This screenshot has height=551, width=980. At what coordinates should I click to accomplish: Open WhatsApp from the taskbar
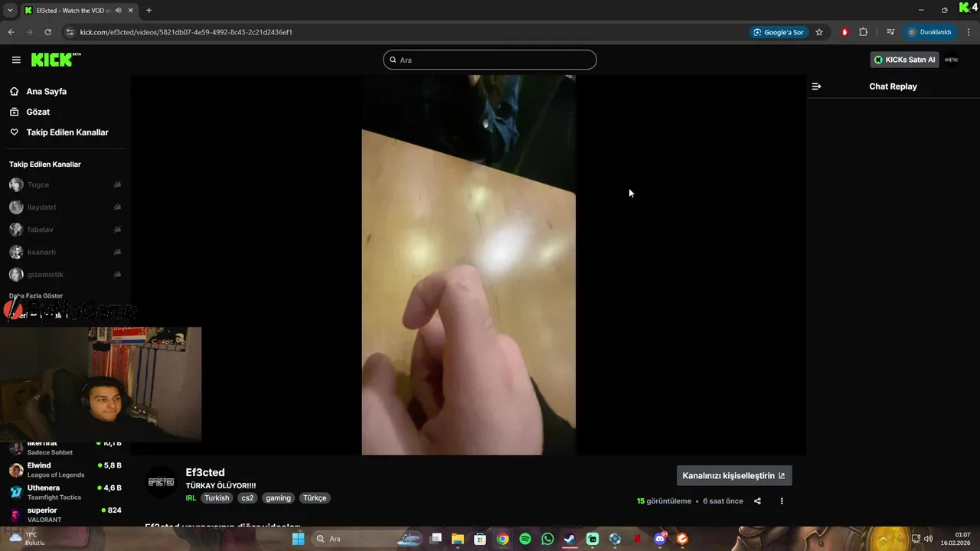coord(547,539)
